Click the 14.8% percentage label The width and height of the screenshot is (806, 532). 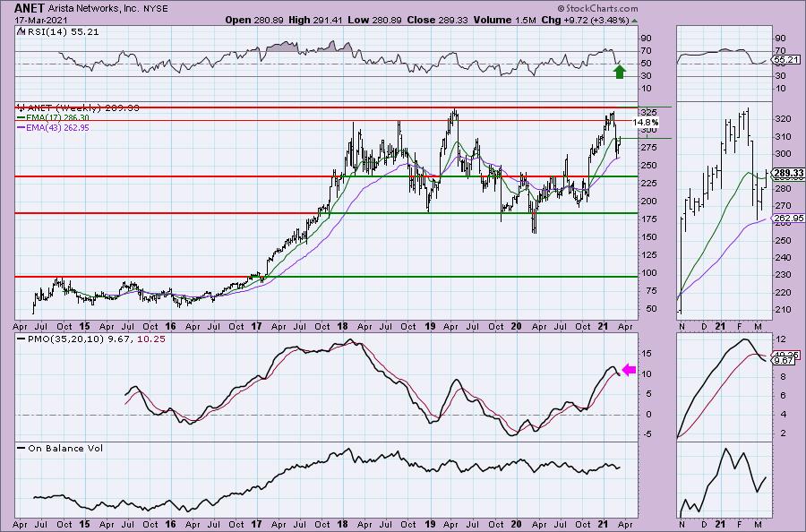pyautogui.click(x=646, y=123)
